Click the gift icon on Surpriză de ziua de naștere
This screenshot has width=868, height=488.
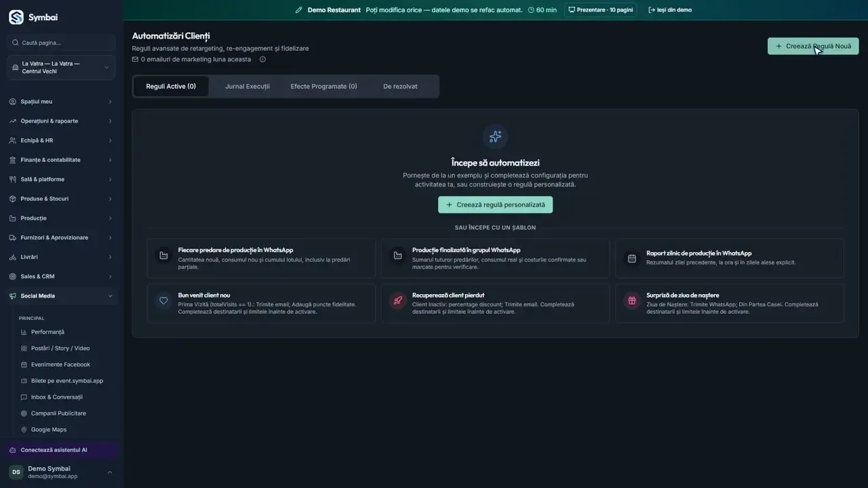pos(632,300)
